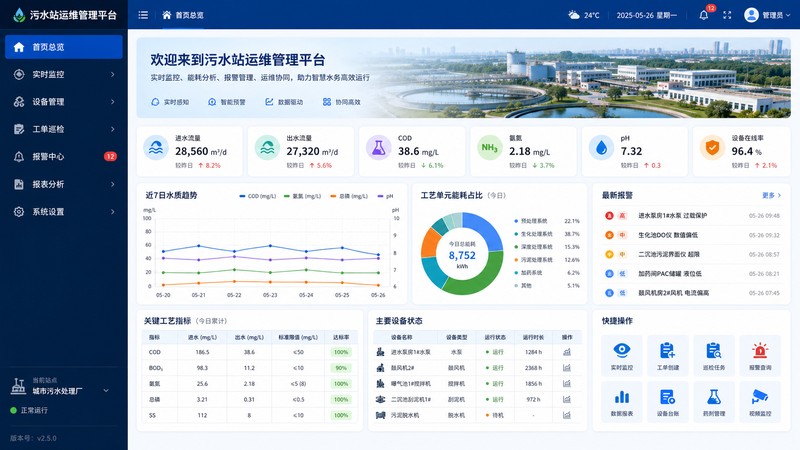Open alarm 进水泵房1#水泵 过载保护
The image size is (800, 450).
pos(691,216)
